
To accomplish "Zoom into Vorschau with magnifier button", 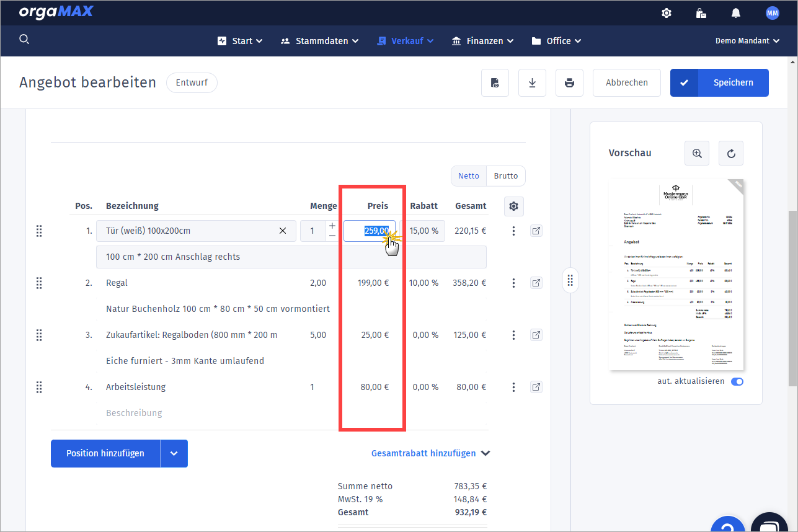I will click(x=697, y=153).
